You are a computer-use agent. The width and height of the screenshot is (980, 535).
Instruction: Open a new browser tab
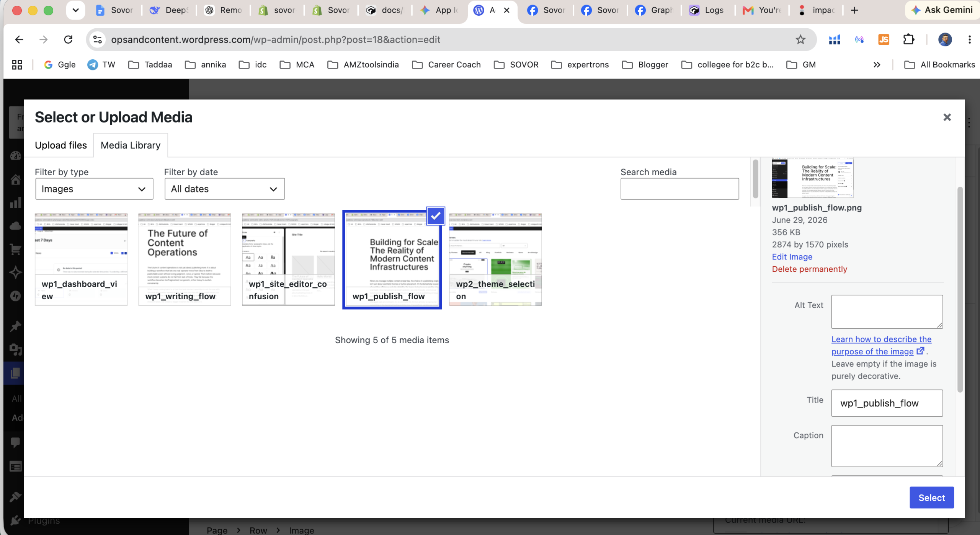[854, 10]
